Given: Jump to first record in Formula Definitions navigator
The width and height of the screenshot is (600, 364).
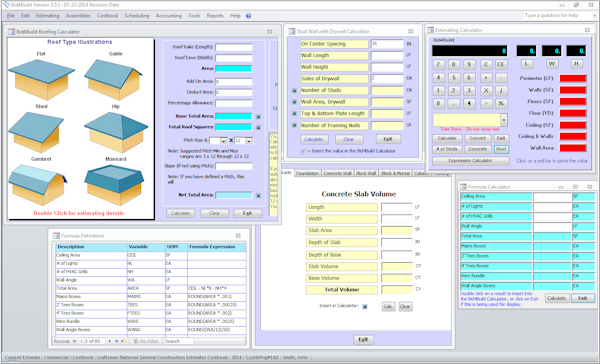Looking at the screenshot, I should pos(74,341).
